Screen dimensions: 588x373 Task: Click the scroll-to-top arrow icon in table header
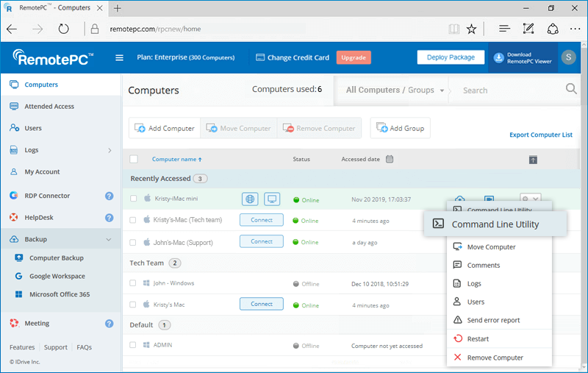coord(533,160)
